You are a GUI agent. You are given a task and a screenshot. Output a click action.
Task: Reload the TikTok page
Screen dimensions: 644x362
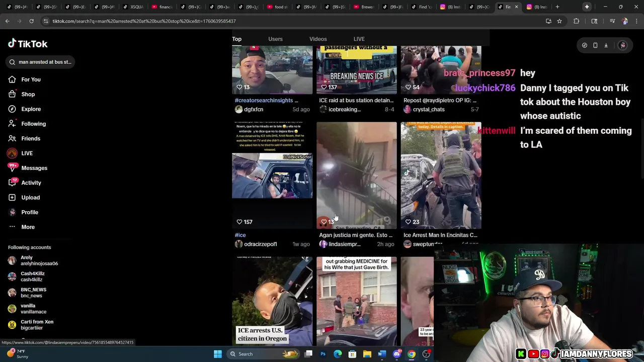(31, 21)
